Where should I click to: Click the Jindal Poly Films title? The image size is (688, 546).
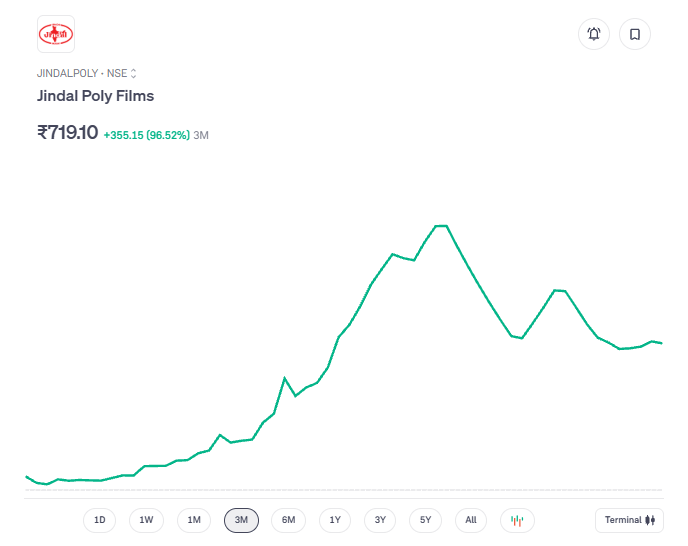[x=96, y=96]
